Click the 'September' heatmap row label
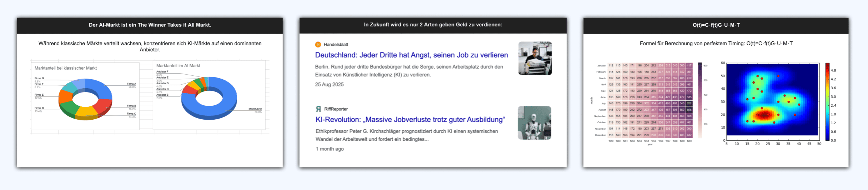 point(600,116)
